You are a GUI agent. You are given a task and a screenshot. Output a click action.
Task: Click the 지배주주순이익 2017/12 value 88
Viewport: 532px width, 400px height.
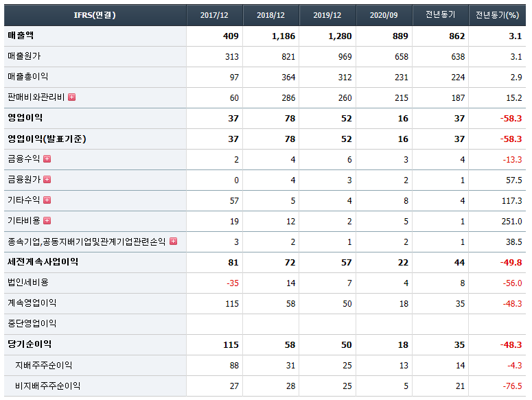pos(234,366)
